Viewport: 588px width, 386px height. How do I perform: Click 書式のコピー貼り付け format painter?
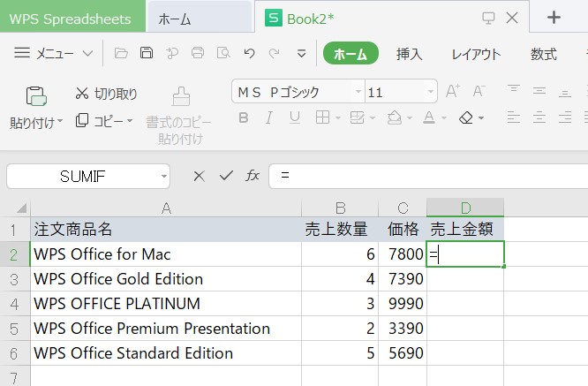pyautogui.click(x=179, y=116)
